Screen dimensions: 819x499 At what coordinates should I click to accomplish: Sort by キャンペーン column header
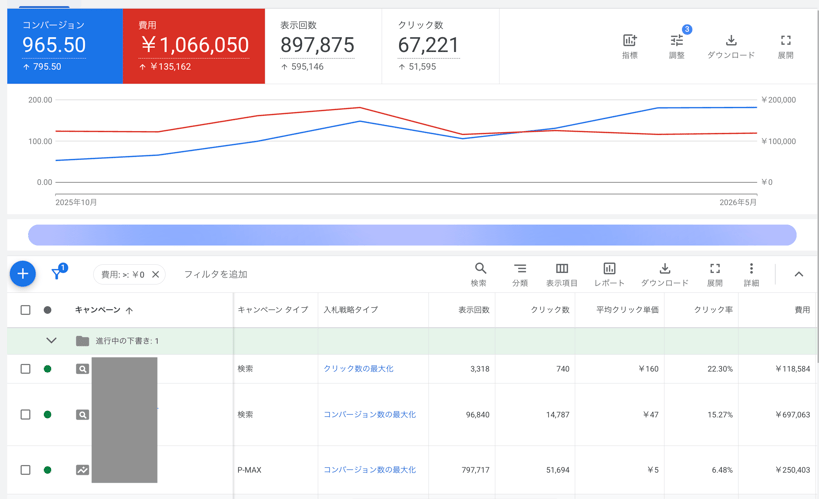coord(98,310)
